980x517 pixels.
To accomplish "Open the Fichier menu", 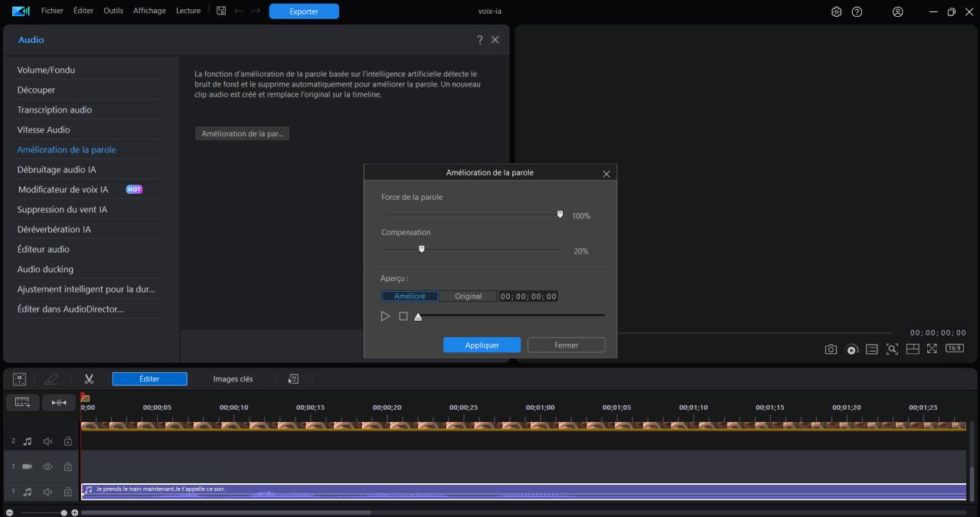I will coord(52,11).
